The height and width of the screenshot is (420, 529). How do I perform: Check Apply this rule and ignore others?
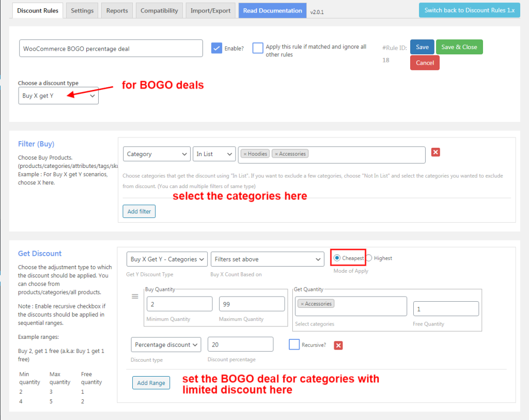click(258, 48)
